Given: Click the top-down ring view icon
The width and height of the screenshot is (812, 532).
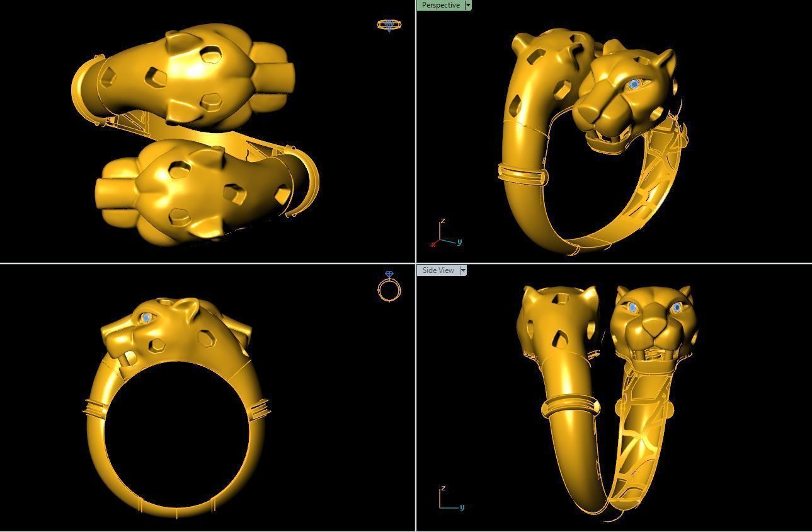Looking at the screenshot, I should click(389, 25).
